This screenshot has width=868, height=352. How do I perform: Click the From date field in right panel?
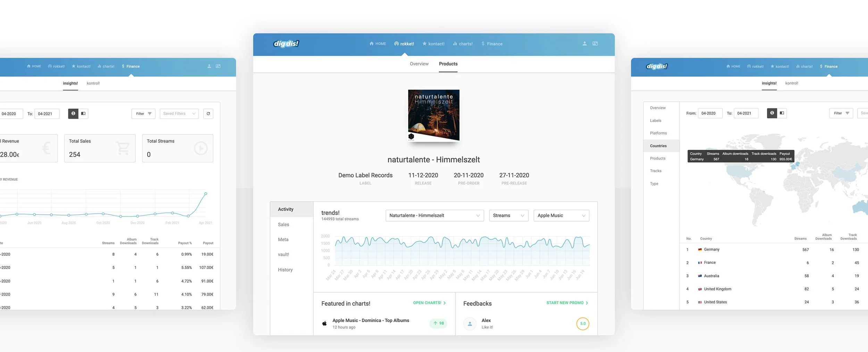(x=710, y=113)
